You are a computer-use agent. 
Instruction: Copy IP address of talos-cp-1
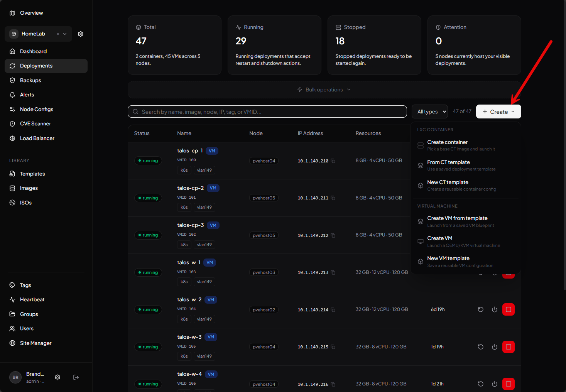tap(333, 161)
